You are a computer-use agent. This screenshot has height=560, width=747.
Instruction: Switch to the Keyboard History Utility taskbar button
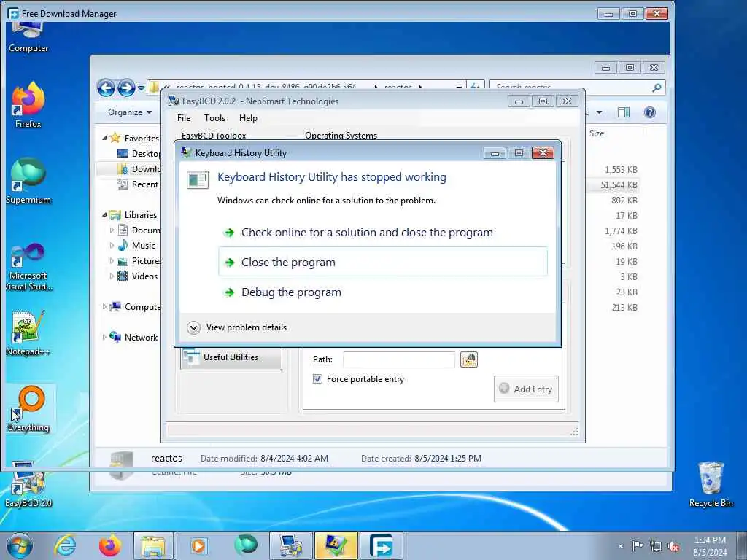(336, 545)
